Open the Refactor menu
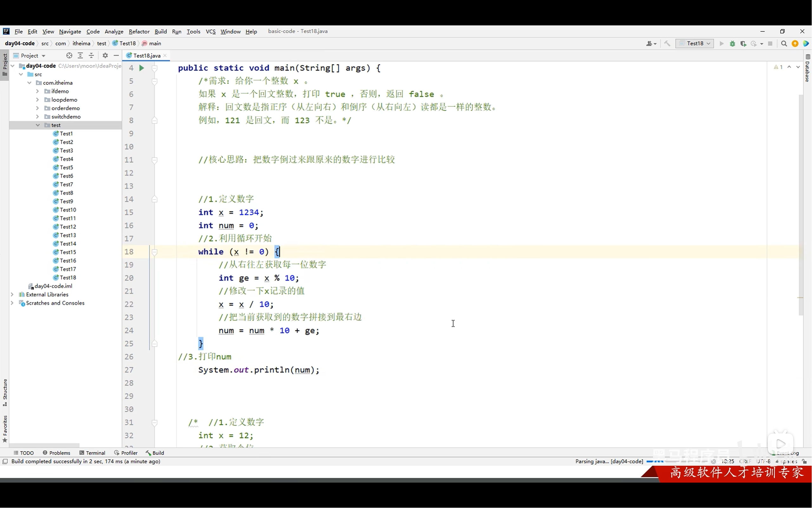The image size is (812, 508). [139, 32]
